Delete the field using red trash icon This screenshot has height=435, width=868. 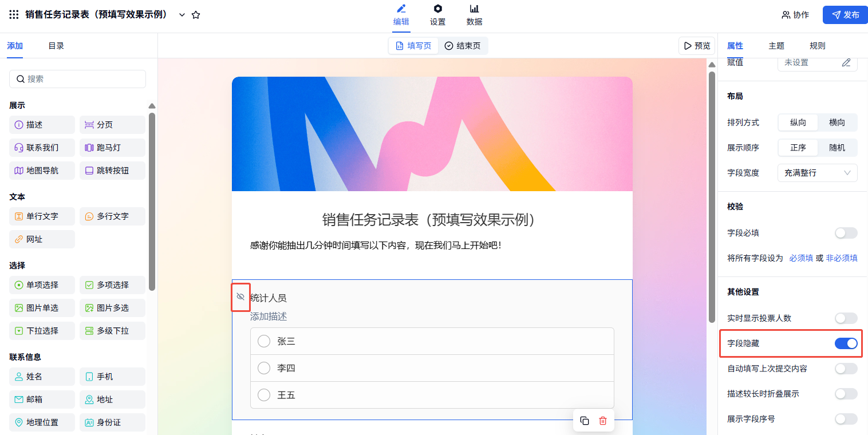coord(603,421)
